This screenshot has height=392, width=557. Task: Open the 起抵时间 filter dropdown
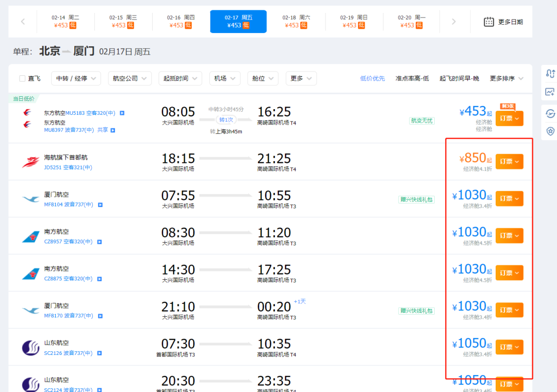[180, 78]
